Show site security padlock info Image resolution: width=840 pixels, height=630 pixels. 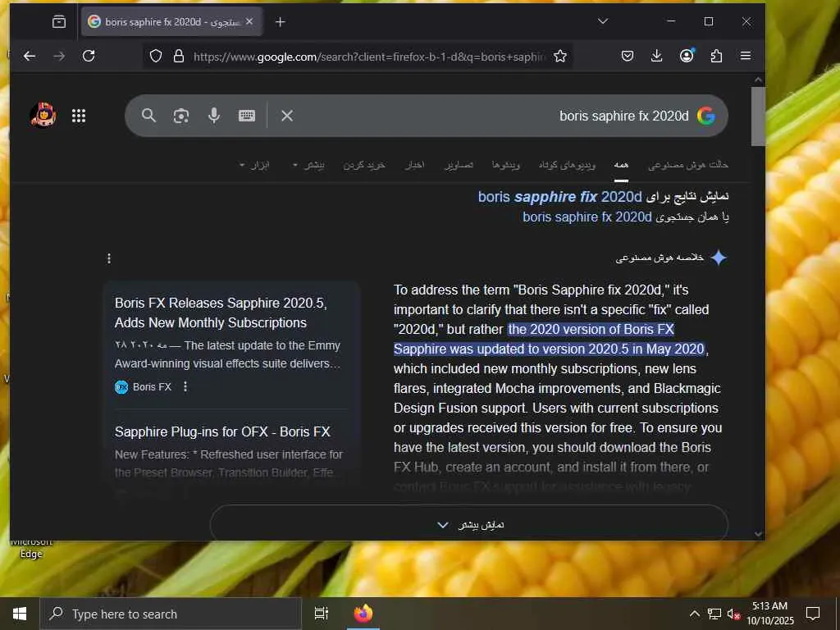(179, 57)
